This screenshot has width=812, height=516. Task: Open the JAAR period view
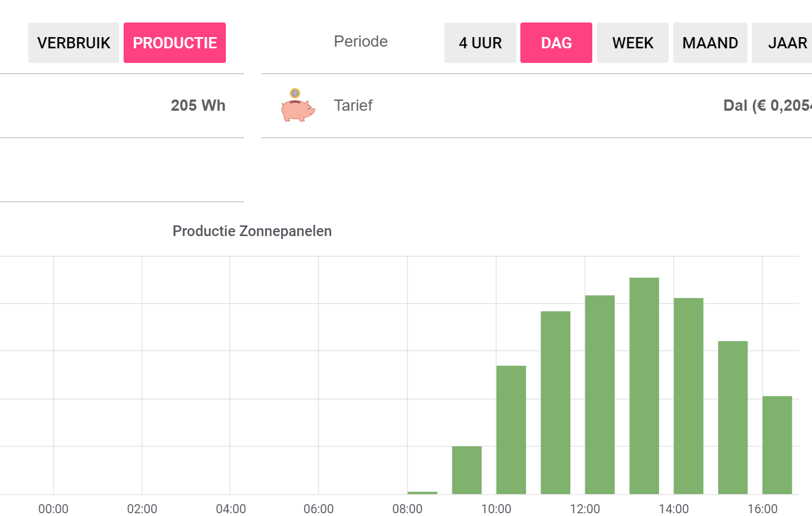(787, 43)
